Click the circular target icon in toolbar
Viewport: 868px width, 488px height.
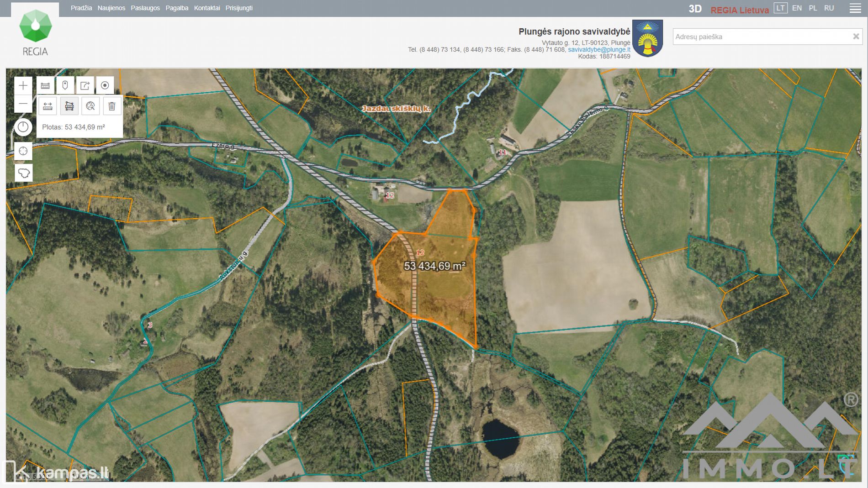[105, 85]
